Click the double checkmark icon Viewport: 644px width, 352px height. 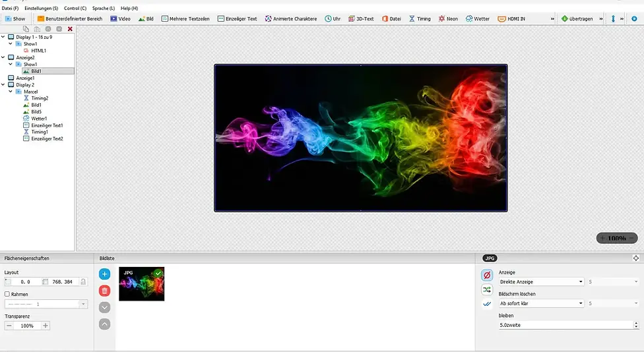click(487, 304)
